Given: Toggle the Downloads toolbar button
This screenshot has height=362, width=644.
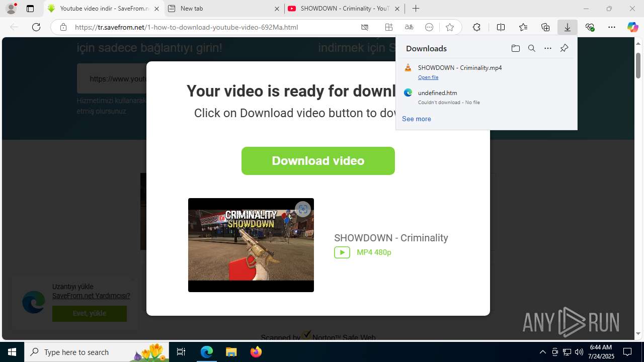Looking at the screenshot, I should 568,27.
